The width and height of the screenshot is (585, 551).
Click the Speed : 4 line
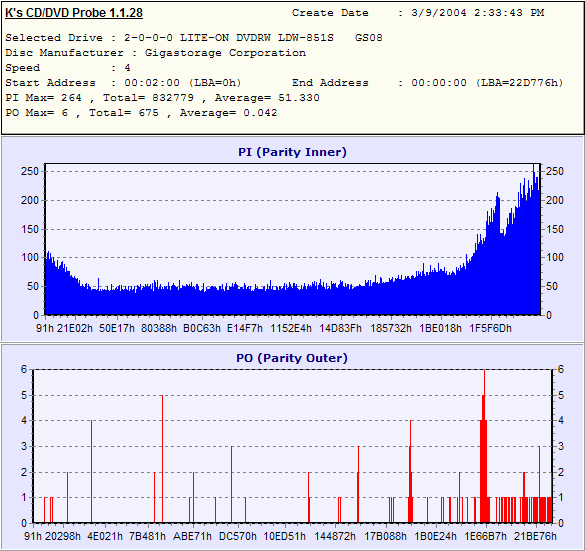click(x=68, y=68)
